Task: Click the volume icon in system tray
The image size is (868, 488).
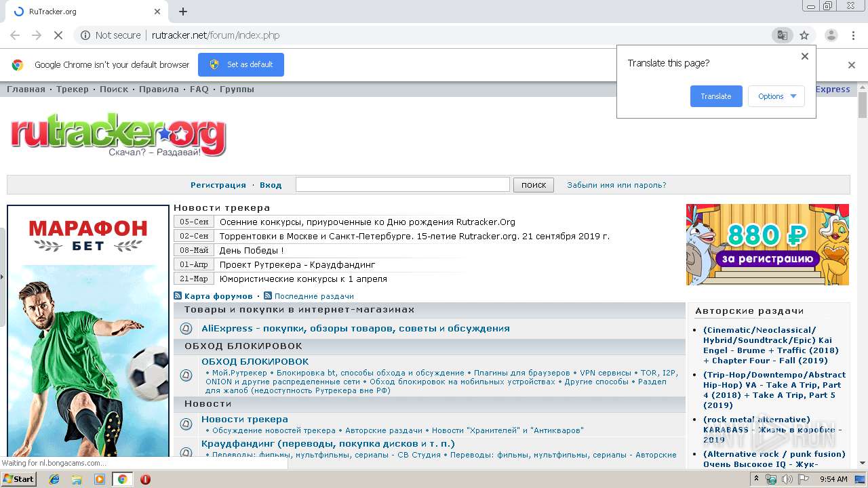Action: pos(787,479)
